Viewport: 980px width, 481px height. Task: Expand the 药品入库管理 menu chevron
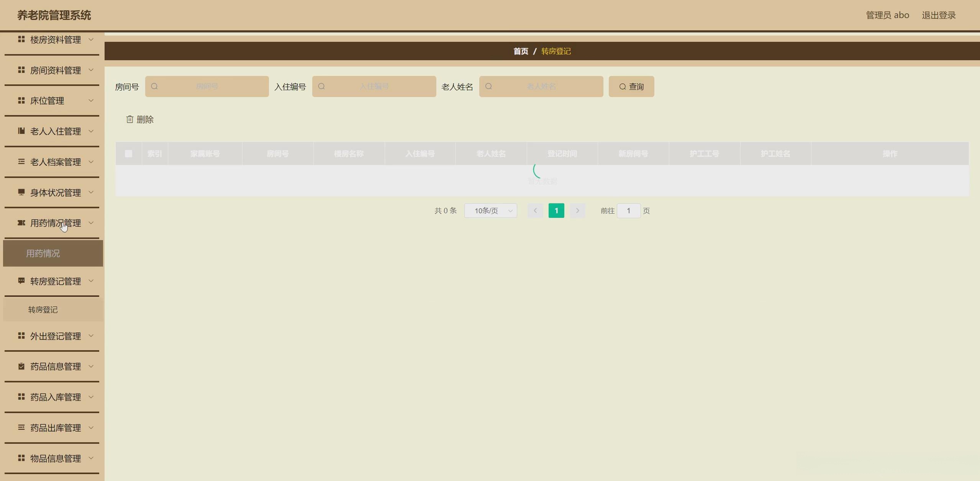(91, 397)
